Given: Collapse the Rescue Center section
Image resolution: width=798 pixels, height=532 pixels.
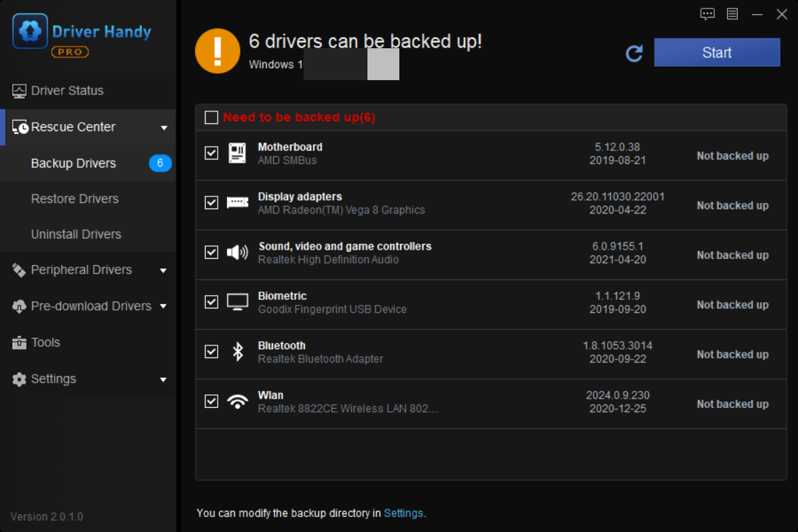Looking at the screenshot, I should click(x=165, y=127).
